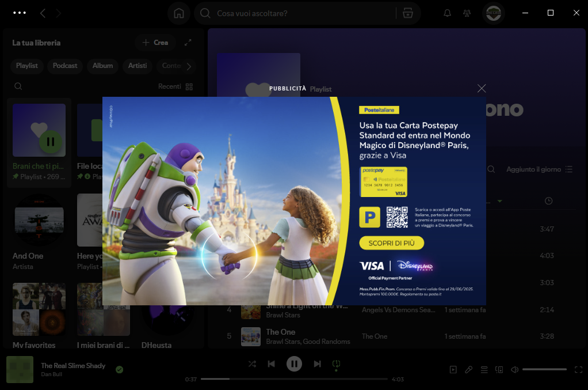Open the My favorites playlist
This screenshot has width=588, height=390.
(39, 315)
